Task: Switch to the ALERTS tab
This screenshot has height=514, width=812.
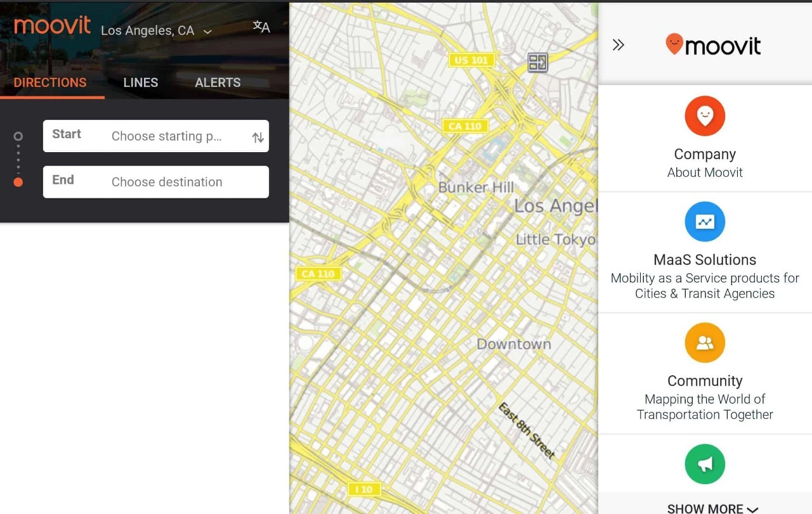Action: pos(218,82)
